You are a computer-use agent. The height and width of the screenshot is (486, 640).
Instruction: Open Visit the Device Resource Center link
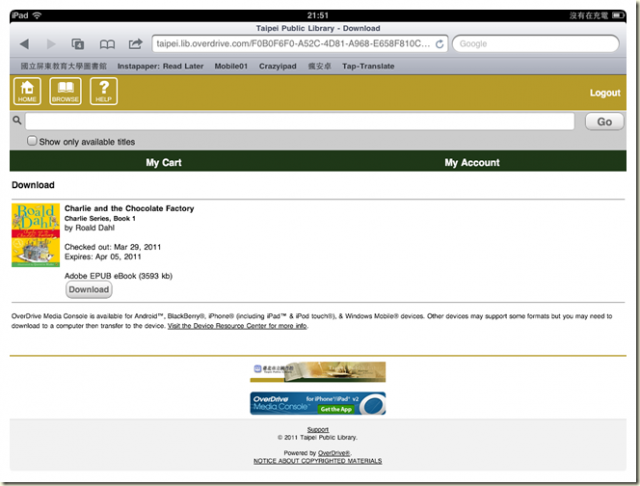[x=237, y=326]
